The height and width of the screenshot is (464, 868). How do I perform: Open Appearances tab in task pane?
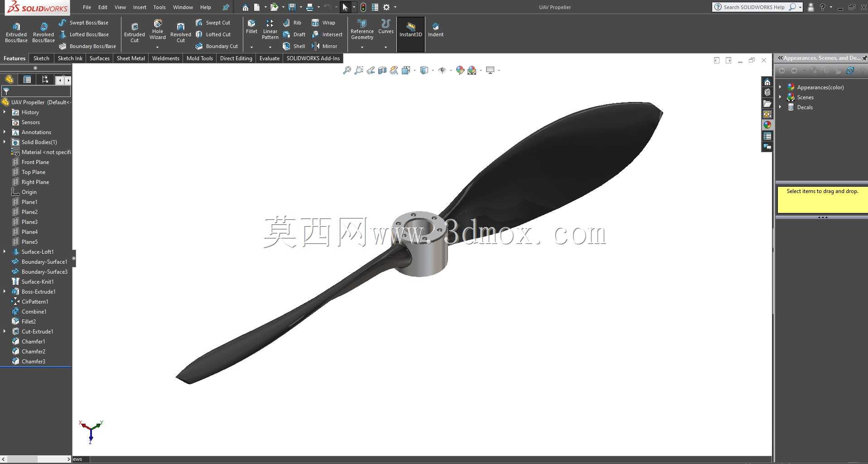click(767, 125)
